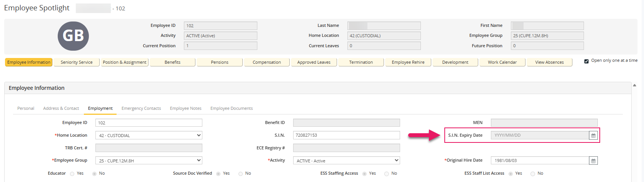Collapse the Employee Information panel arrow
The image size is (644, 182).
coord(635,85)
